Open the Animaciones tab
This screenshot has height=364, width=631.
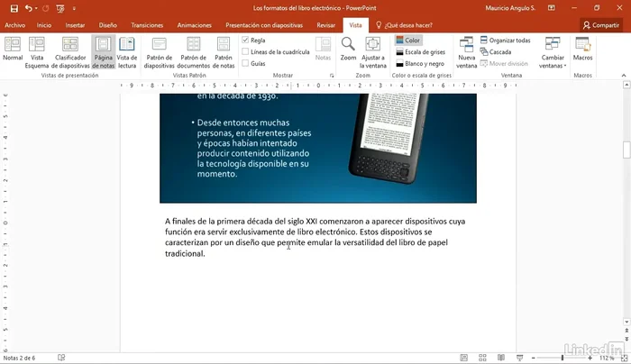195,25
